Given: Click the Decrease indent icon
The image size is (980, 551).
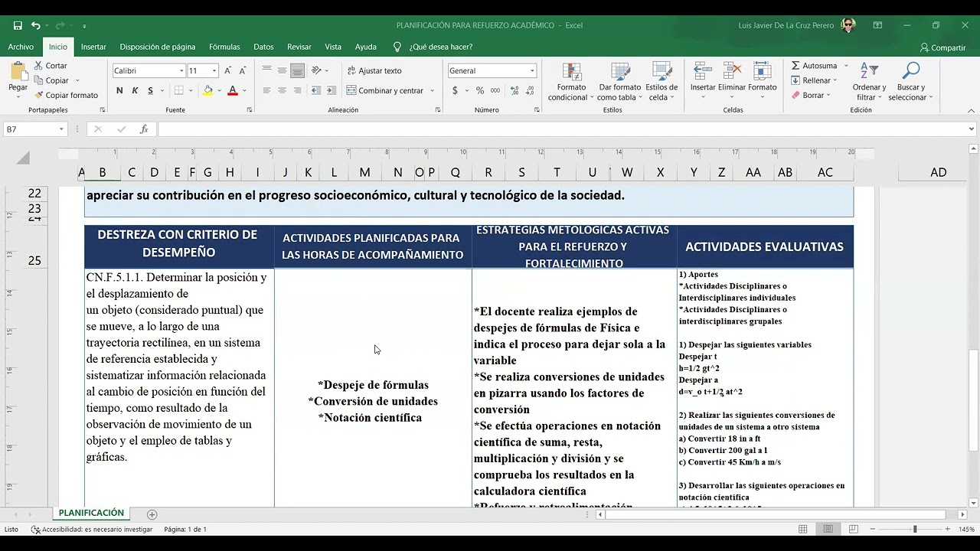Looking at the screenshot, I should (x=315, y=90).
